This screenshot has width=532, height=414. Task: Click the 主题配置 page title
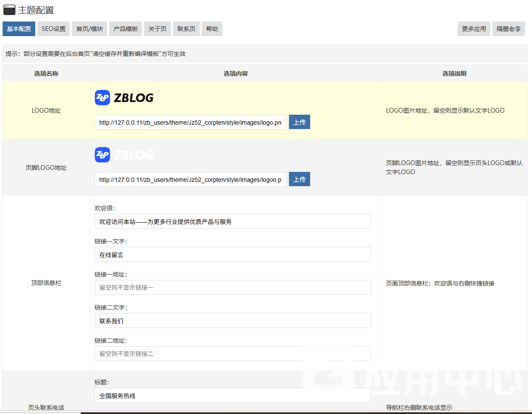36,10
